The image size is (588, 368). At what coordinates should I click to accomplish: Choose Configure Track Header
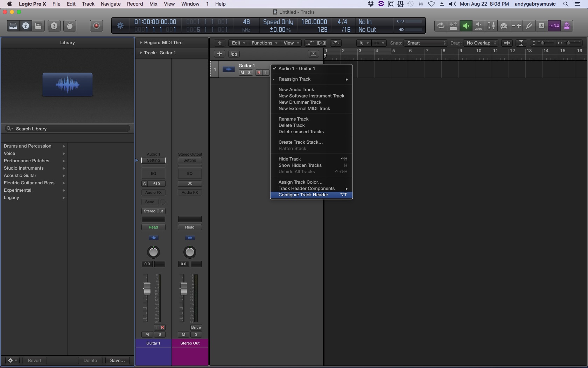pyautogui.click(x=311, y=195)
